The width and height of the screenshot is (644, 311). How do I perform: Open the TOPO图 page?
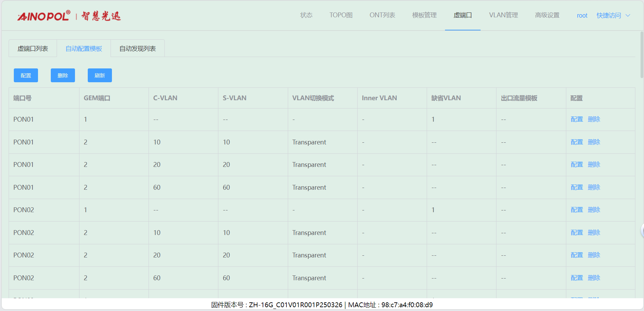341,15
